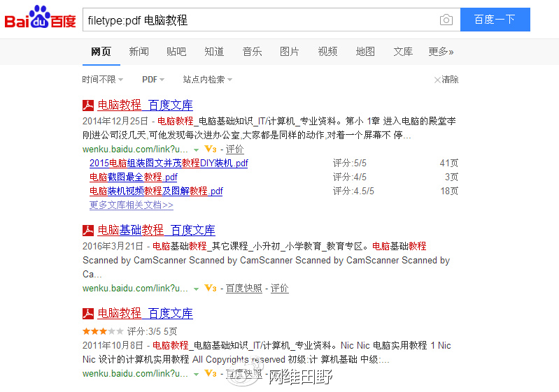Open 2015电脑组装图文并茂教程DIY装机.pdf
The image size is (559, 392).
[169, 163]
